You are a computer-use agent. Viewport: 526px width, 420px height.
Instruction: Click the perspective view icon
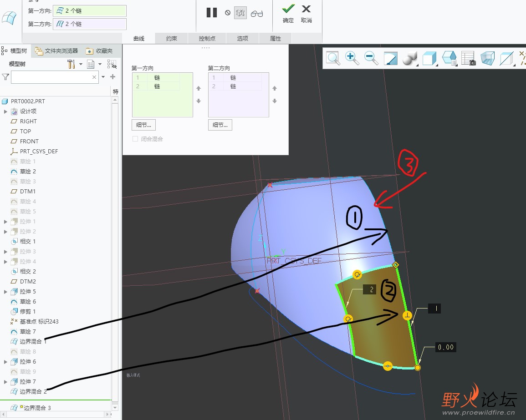pyautogui.click(x=487, y=58)
